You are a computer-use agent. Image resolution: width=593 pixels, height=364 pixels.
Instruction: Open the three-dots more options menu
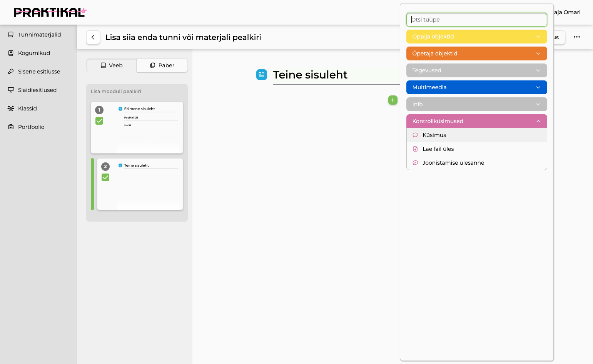(x=577, y=37)
